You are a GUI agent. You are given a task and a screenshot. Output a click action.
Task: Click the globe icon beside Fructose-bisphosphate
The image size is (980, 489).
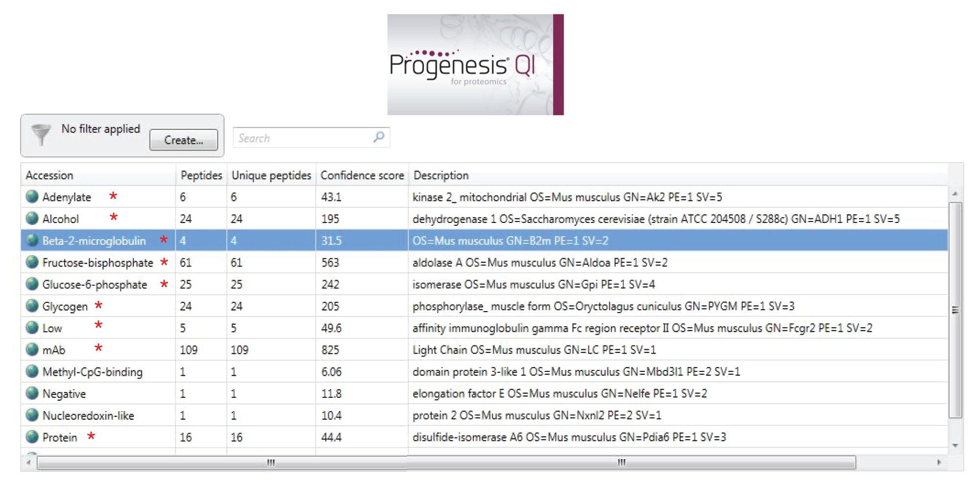32,262
